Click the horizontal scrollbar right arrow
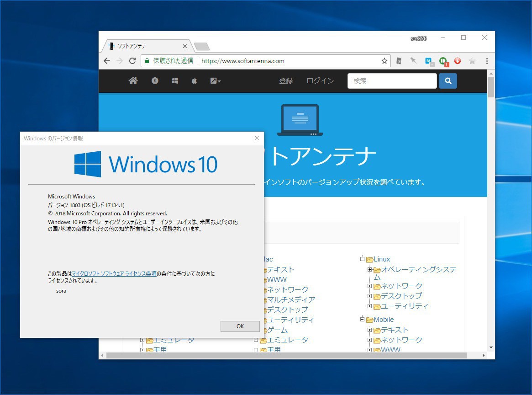532x395 pixels. 484,355
